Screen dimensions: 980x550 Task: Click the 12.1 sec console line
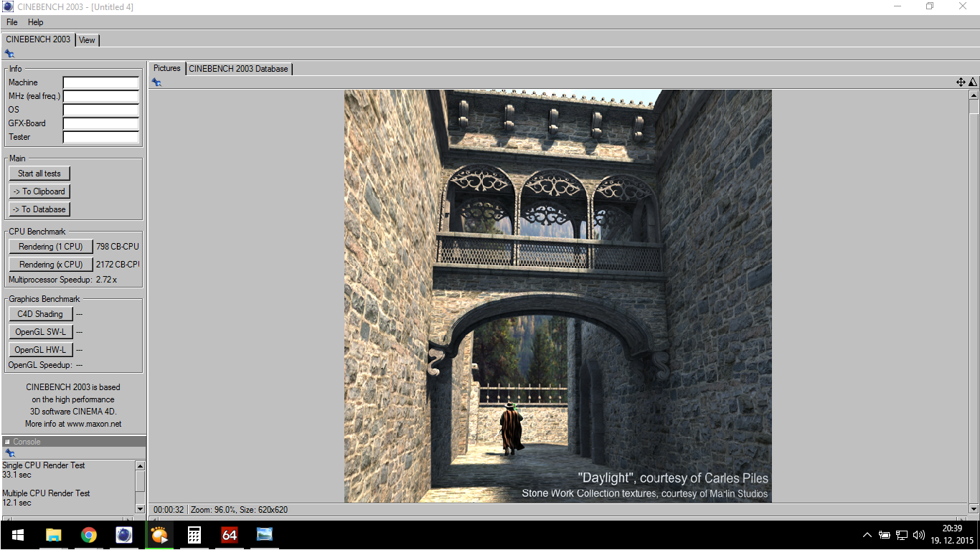(x=17, y=503)
